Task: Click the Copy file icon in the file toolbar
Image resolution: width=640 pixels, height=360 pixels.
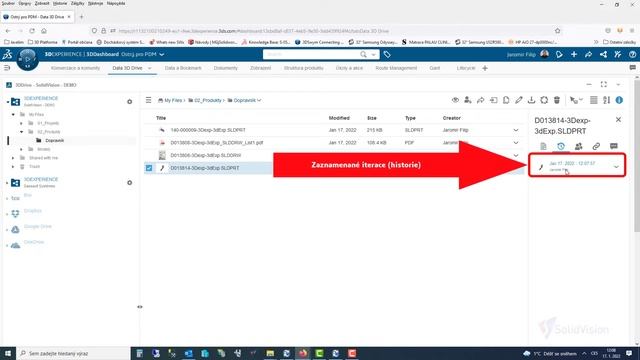Action: click(506, 100)
